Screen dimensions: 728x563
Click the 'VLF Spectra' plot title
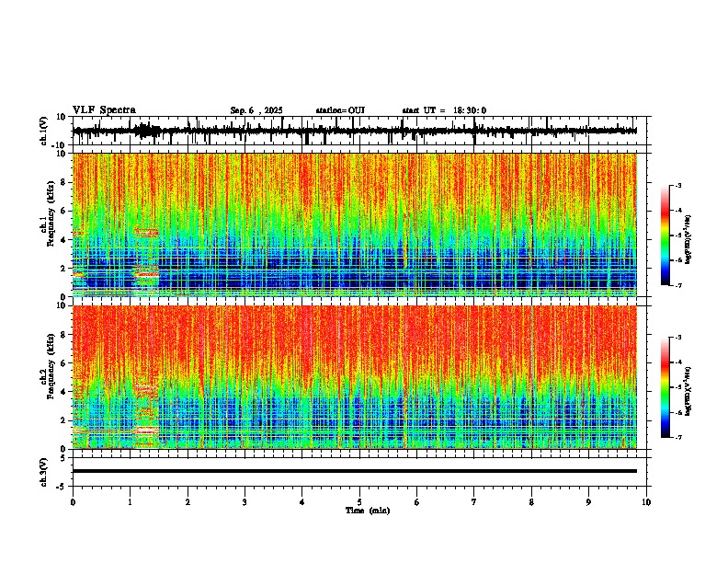pyautogui.click(x=104, y=110)
